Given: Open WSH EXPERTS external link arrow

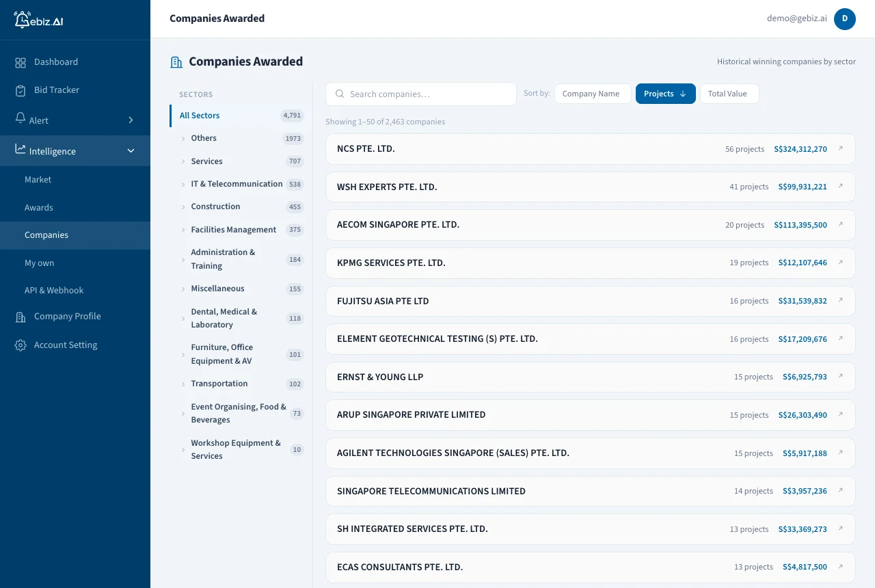Looking at the screenshot, I should pyautogui.click(x=841, y=186).
